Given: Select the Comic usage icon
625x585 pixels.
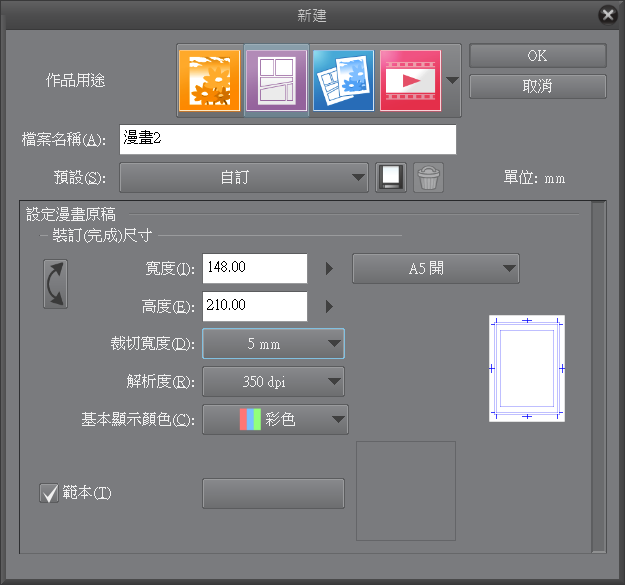Looking at the screenshot, I should click(277, 80).
